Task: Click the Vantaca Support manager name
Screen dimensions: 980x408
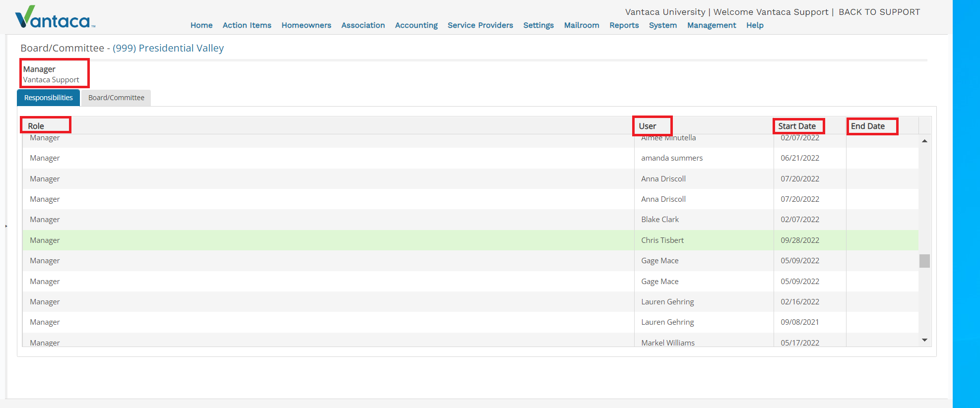Action: pos(51,80)
